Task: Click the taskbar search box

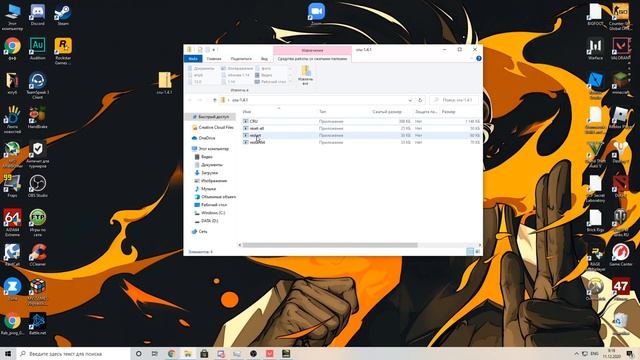Action: tap(73, 353)
